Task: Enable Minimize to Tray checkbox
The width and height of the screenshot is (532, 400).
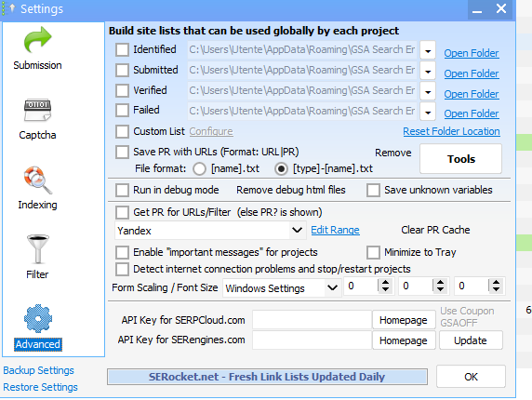Action: coord(373,252)
